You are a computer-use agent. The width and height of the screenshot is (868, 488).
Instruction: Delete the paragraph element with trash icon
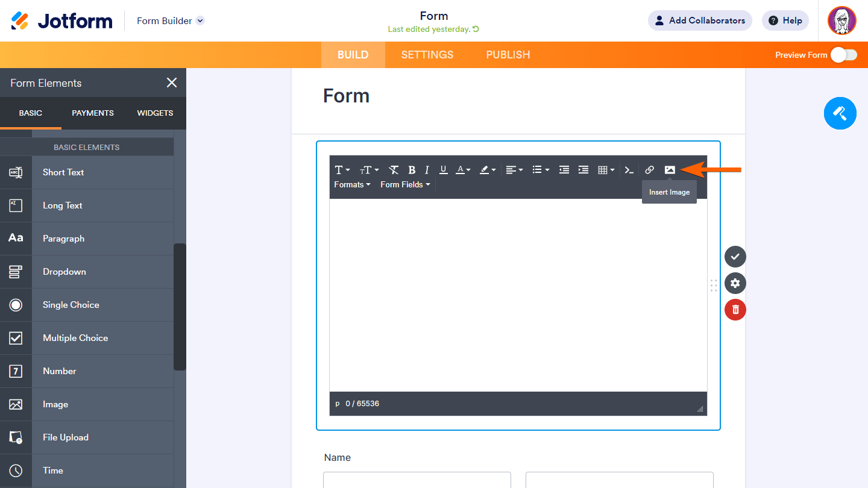[x=735, y=310]
